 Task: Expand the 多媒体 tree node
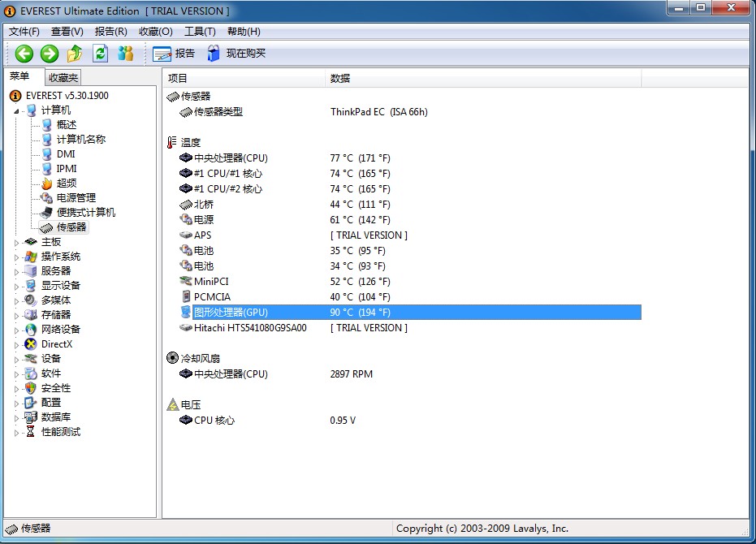(16, 301)
